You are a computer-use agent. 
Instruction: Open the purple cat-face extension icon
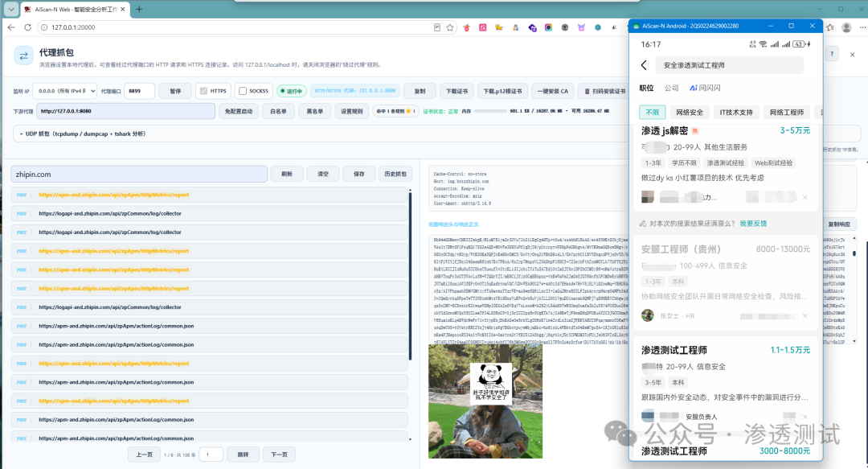(x=581, y=27)
